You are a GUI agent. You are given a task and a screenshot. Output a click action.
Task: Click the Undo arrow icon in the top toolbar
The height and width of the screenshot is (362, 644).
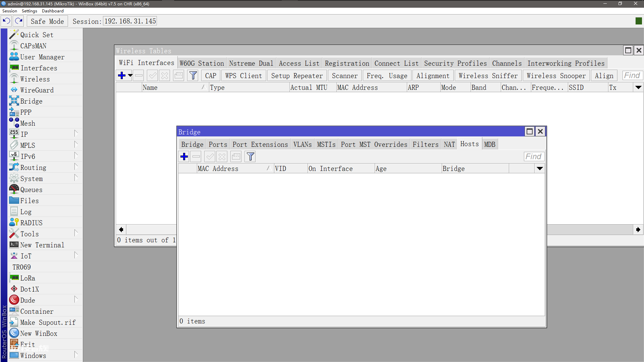6,21
